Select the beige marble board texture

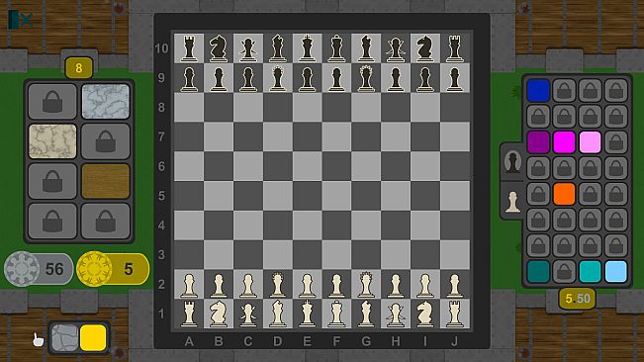coord(52,141)
